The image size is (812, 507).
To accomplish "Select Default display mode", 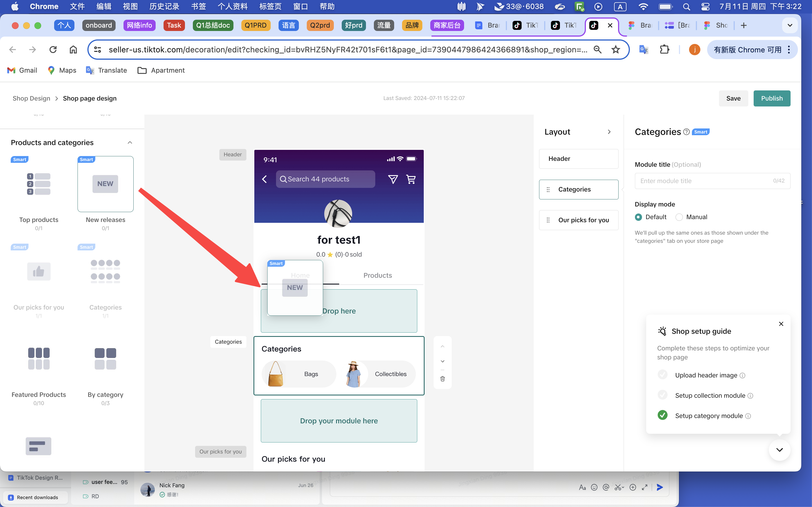I will tap(639, 217).
